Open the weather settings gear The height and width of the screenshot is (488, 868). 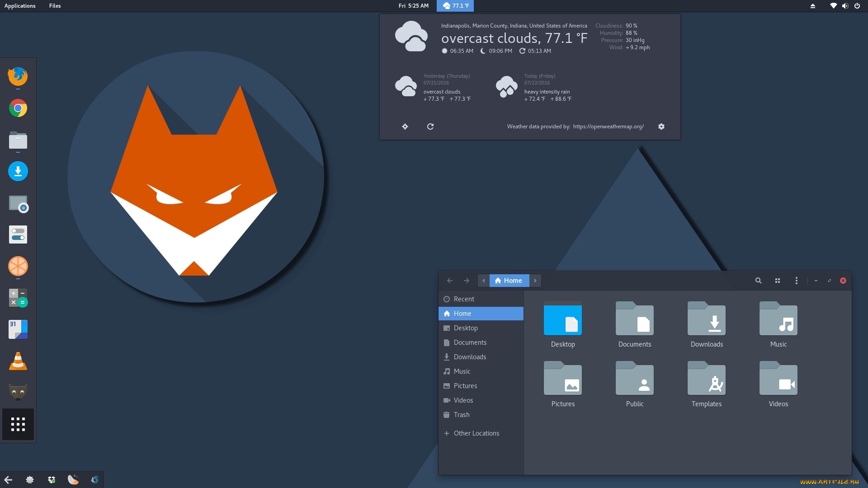[x=661, y=127]
